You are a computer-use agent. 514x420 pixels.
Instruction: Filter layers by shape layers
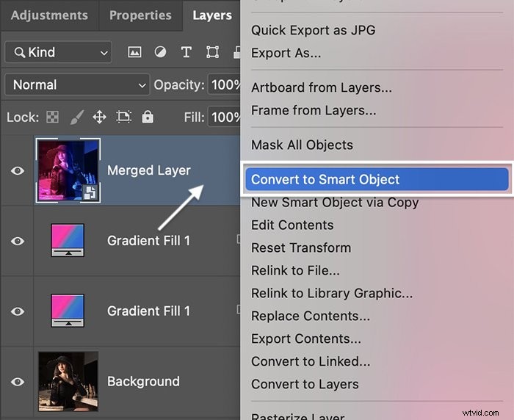pos(212,52)
